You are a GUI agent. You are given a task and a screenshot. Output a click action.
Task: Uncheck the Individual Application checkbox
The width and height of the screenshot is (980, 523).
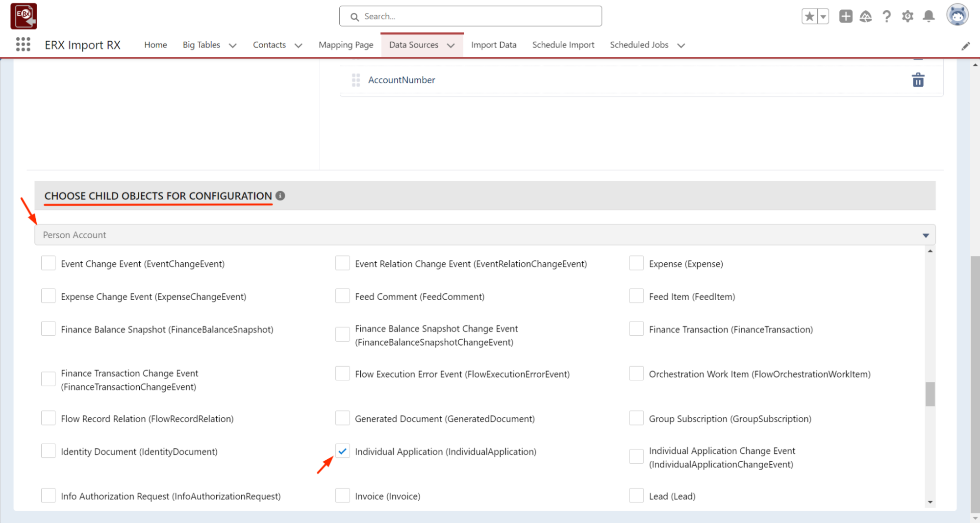point(342,451)
